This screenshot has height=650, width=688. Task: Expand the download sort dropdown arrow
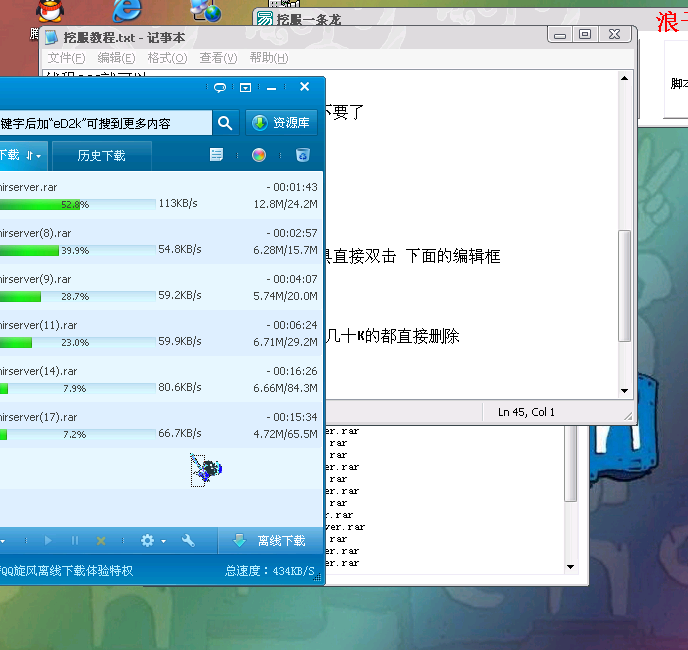(38, 156)
